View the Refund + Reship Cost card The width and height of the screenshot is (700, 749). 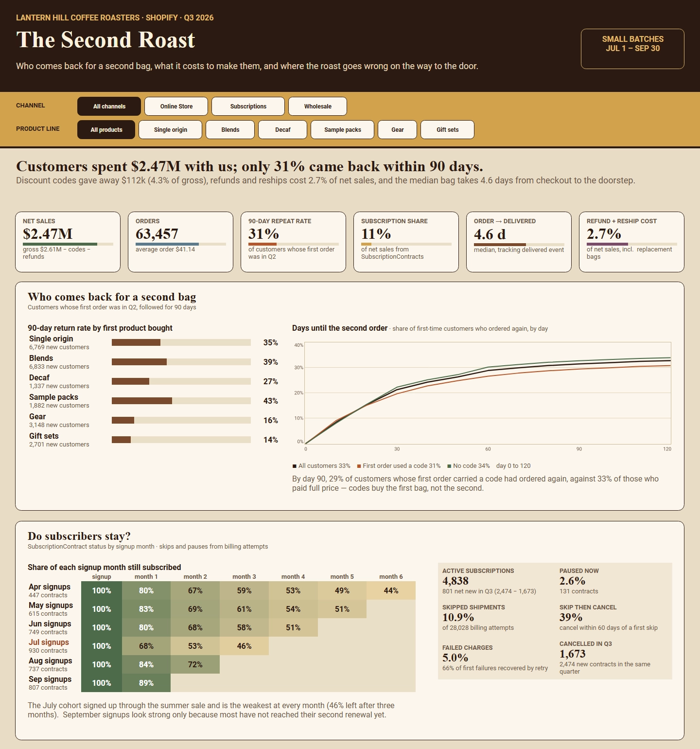pyautogui.click(x=632, y=242)
